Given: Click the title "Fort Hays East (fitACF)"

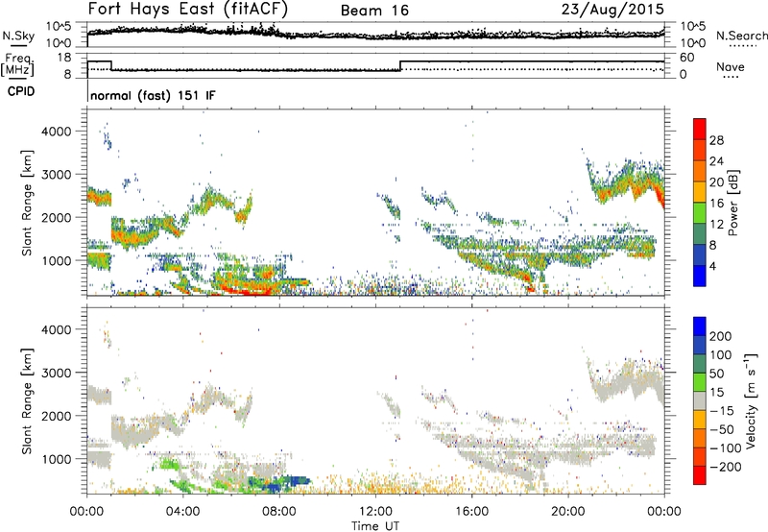Looking at the screenshot, I should point(187,9).
